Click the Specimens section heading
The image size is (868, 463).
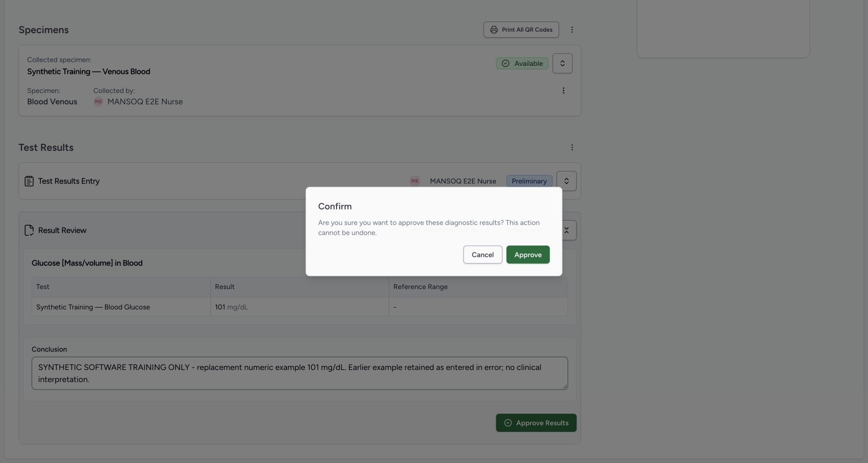pyautogui.click(x=44, y=30)
